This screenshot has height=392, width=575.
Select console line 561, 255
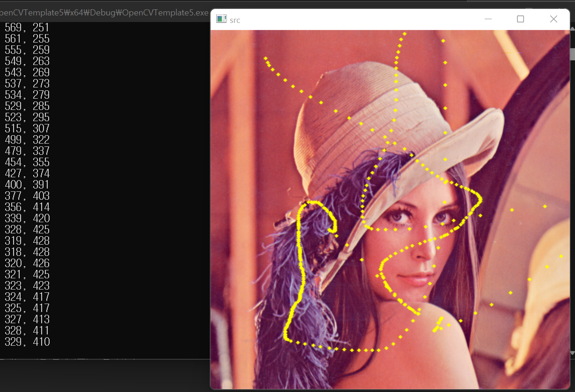(x=27, y=39)
